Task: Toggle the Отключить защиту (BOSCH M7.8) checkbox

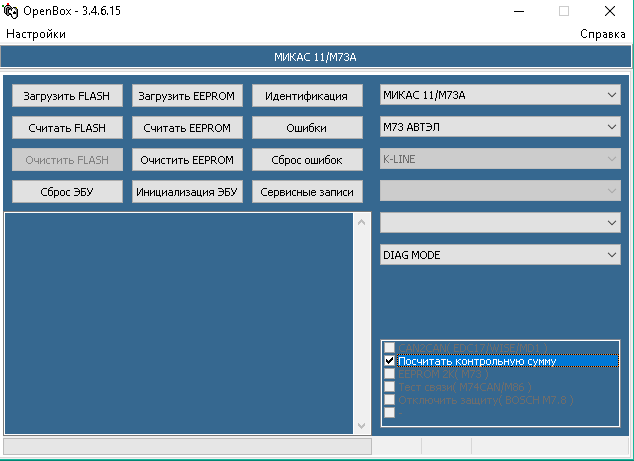Action: point(390,400)
